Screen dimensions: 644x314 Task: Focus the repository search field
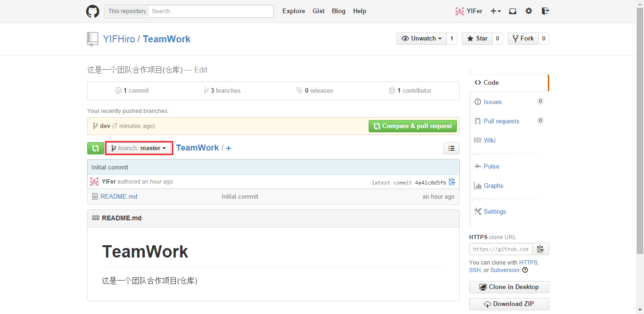point(211,11)
